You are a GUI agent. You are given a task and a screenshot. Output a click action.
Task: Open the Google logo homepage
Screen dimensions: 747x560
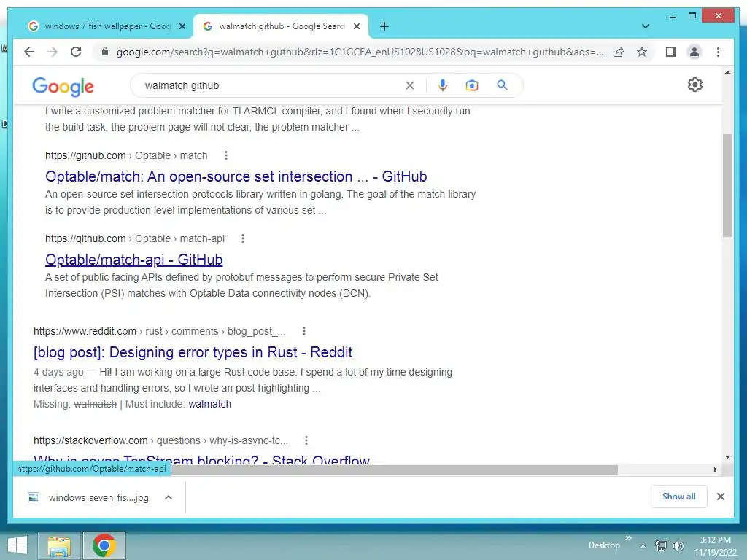[63, 86]
